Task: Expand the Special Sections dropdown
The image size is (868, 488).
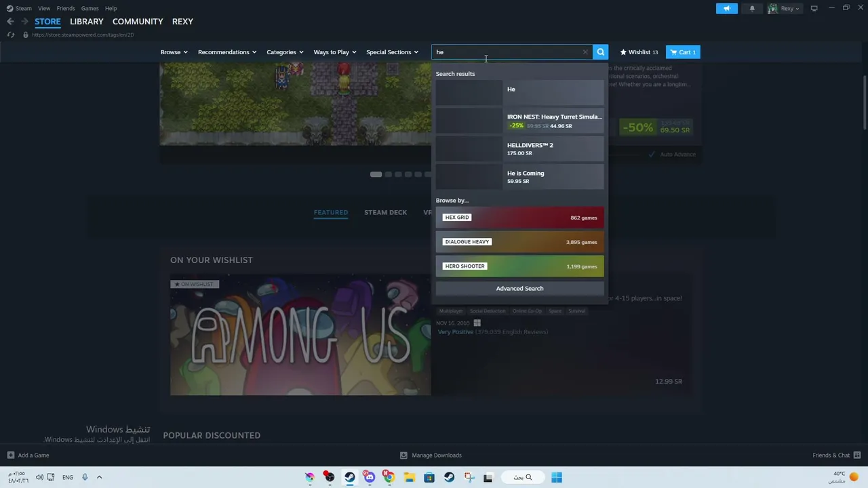Action: 392,52
